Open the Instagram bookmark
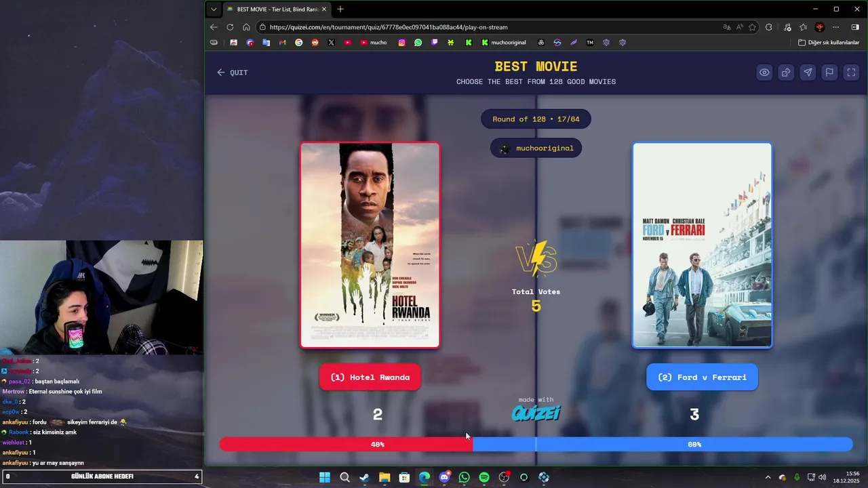The image size is (868, 488). point(401,42)
